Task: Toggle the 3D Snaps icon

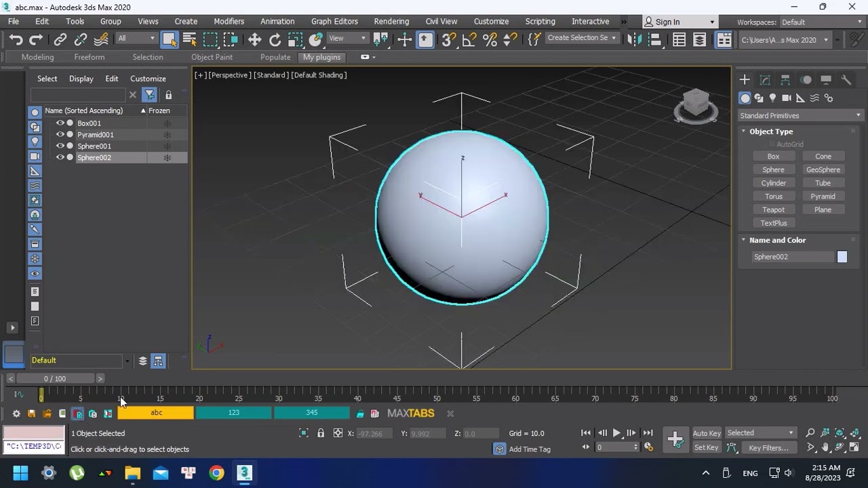Action: (x=448, y=40)
